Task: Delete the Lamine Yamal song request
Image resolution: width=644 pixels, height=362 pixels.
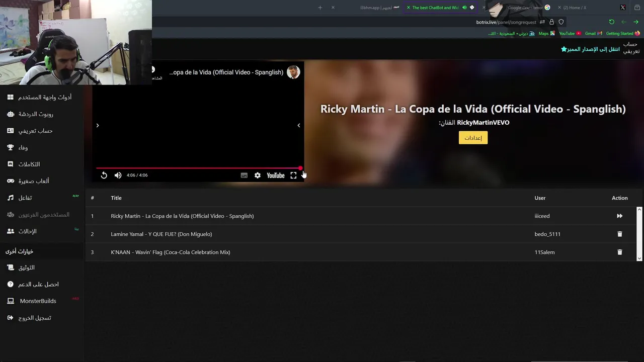Action: click(620, 234)
